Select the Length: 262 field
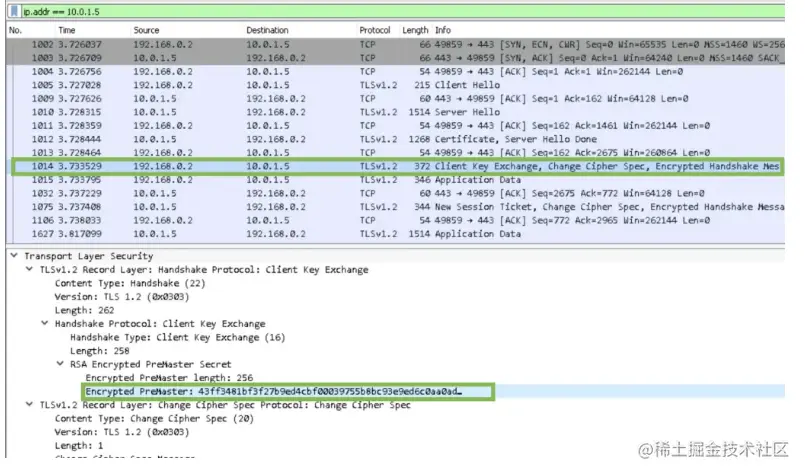Screen dimensions: 805x475 (x=85, y=311)
